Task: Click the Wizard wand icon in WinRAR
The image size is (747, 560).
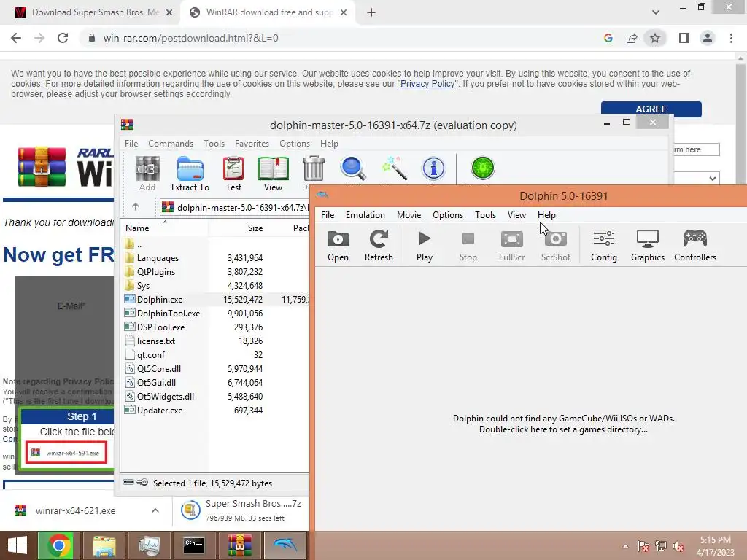Action: click(394, 169)
